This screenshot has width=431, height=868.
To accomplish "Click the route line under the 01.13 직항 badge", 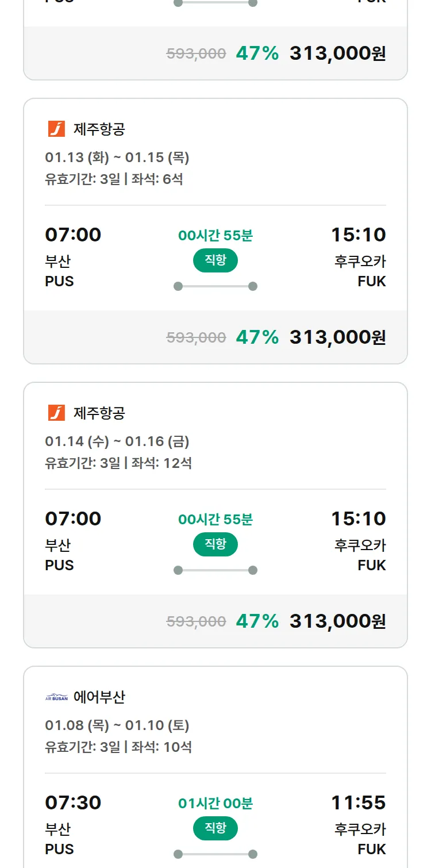I will tap(215, 286).
